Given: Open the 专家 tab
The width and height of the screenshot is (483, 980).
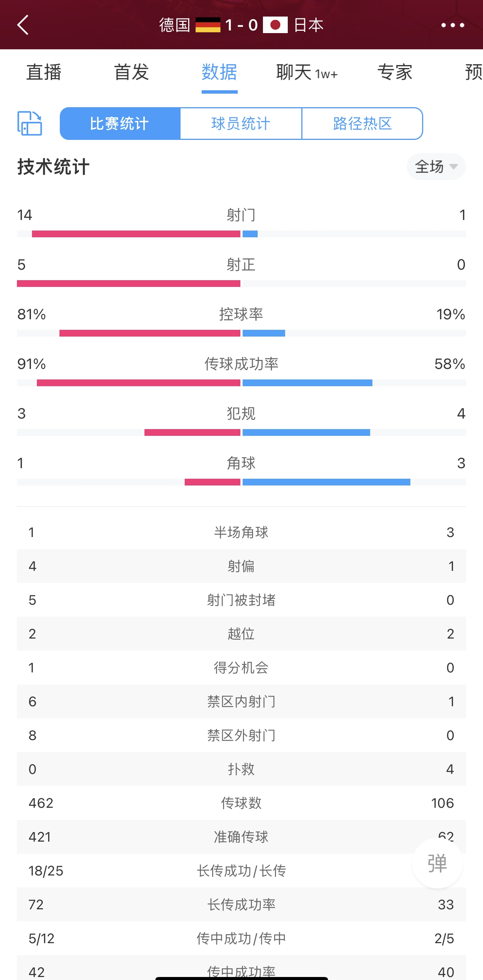Looking at the screenshot, I should click(395, 72).
